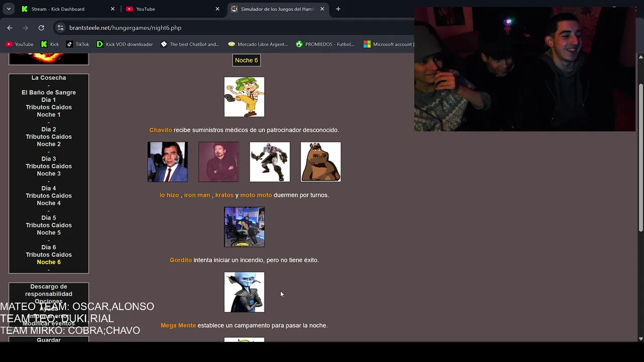Open a new tab with plus button
The image size is (644, 362).
(338, 9)
